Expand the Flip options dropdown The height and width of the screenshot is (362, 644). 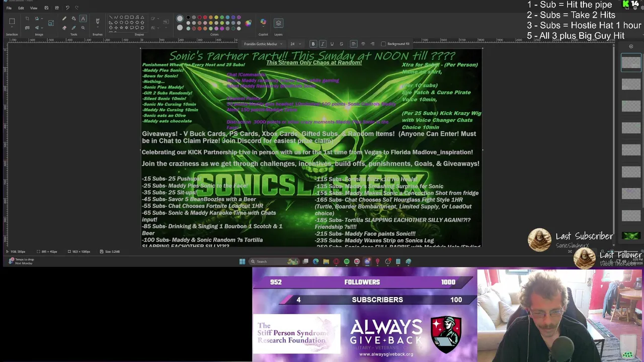point(42,28)
